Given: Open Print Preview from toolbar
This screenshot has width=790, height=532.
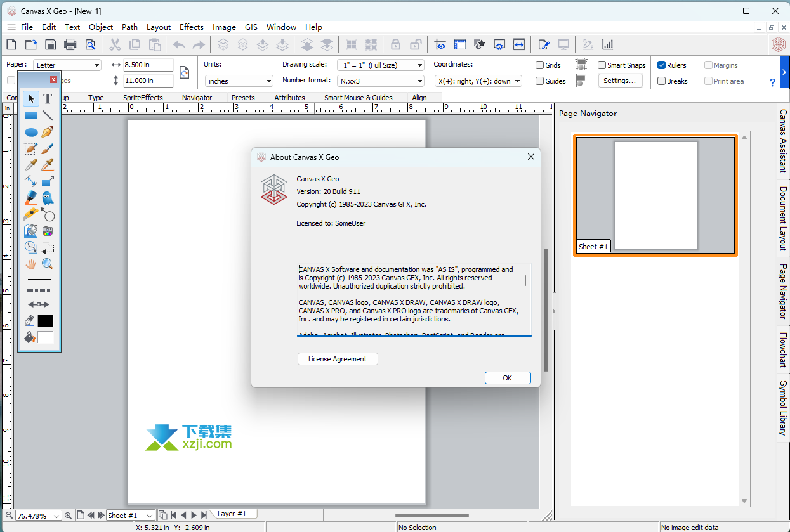Looking at the screenshot, I should [x=90, y=44].
